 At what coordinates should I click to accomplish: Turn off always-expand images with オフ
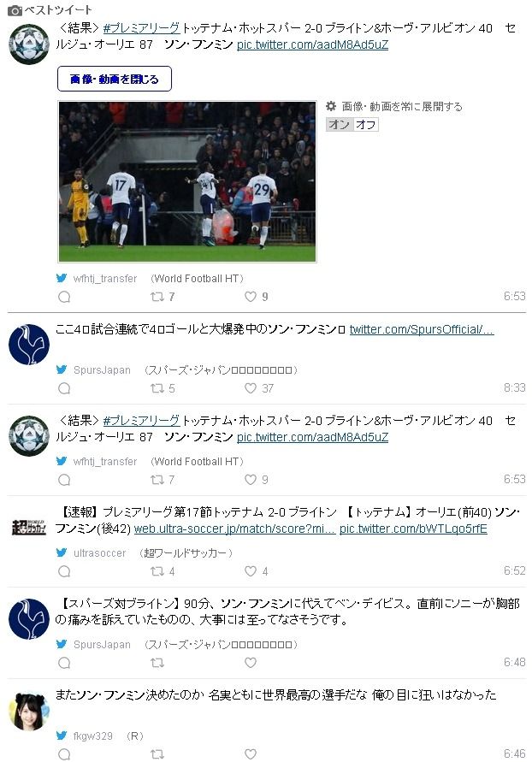click(x=365, y=124)
